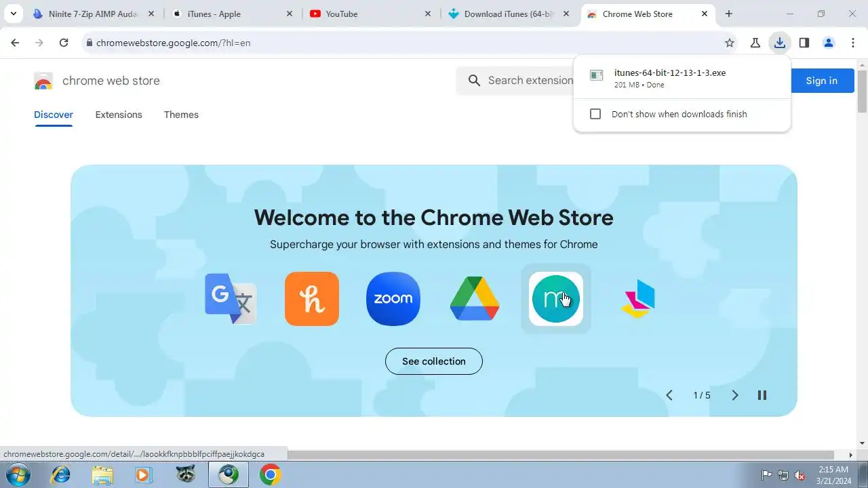Open the Chrome profile avatar icon

[829, 43]
